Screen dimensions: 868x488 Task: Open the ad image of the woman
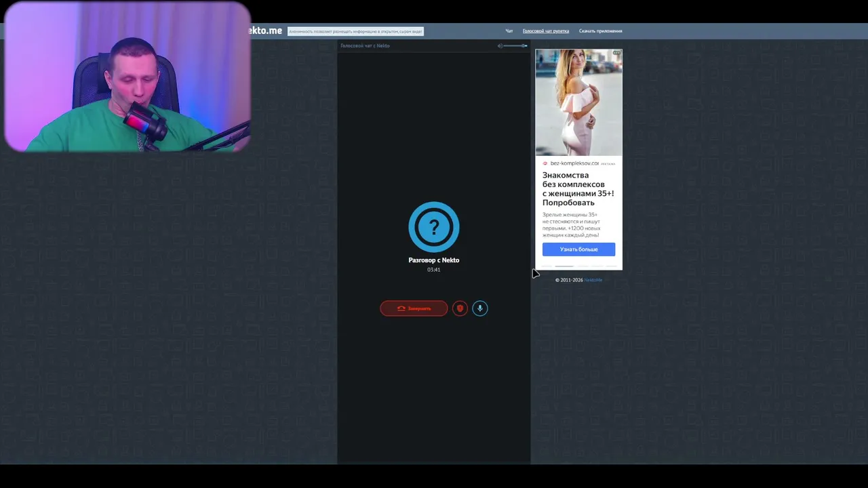[578, 102]
